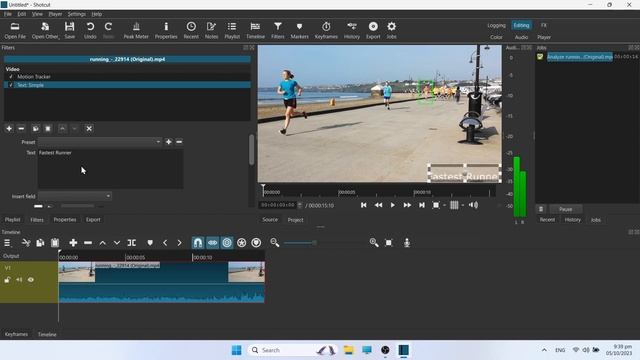Toggle timeline snapping magnet button

198,243
